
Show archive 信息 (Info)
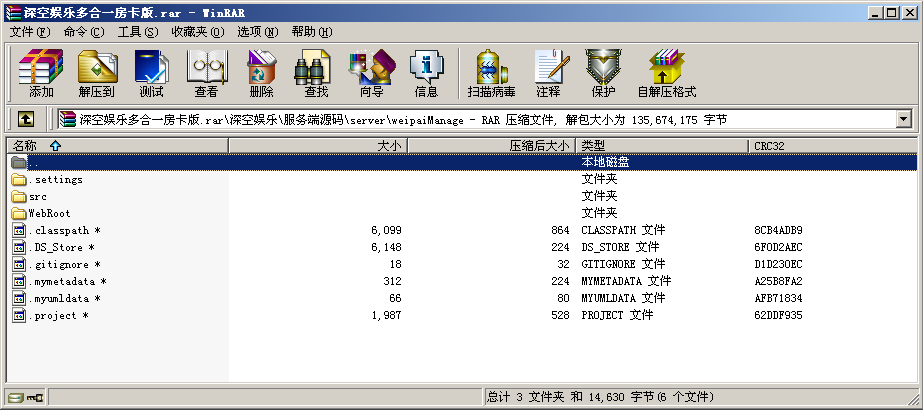pos(426,74)
